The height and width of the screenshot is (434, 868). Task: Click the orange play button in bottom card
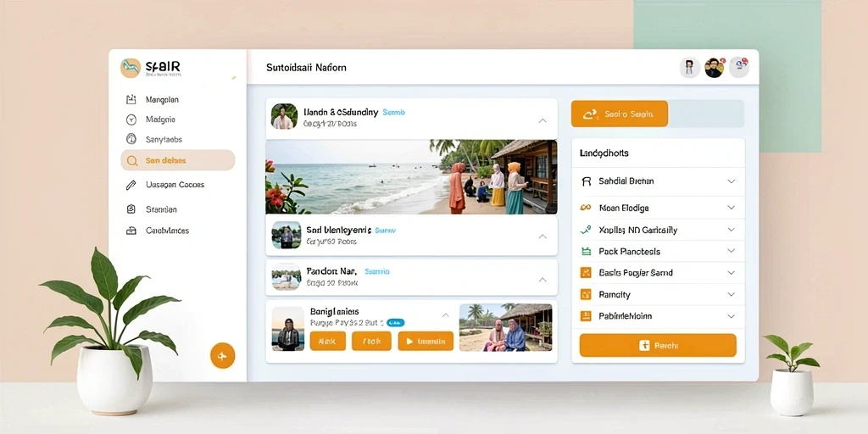(426, 341)
